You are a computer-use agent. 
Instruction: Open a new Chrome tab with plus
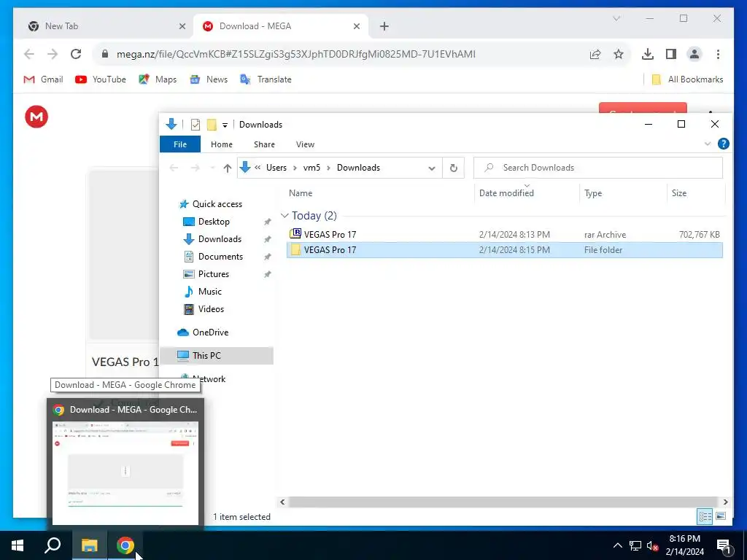[384, 26]
